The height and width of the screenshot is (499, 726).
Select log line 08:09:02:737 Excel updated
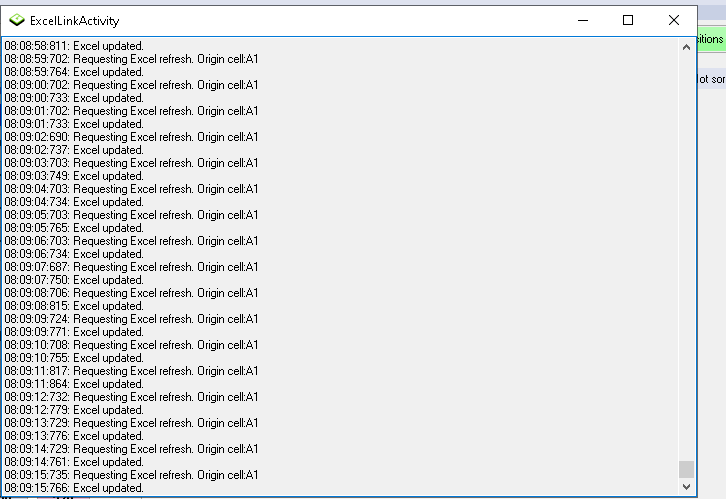pyautogui.click(x=74, y=150)
